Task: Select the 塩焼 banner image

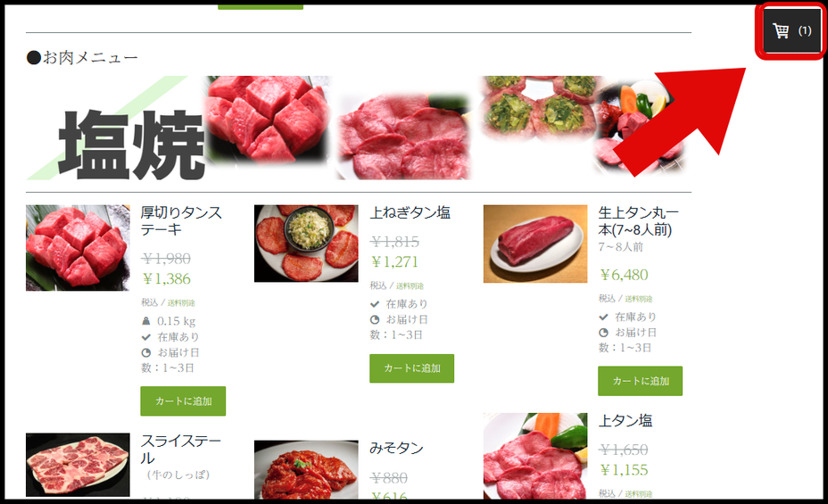Action: 358,128
